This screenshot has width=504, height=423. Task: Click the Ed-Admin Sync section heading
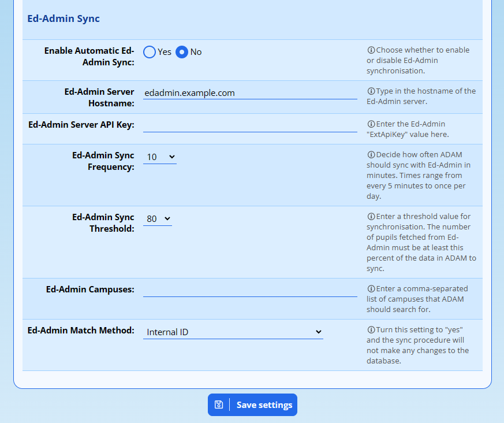pos(64,18)
